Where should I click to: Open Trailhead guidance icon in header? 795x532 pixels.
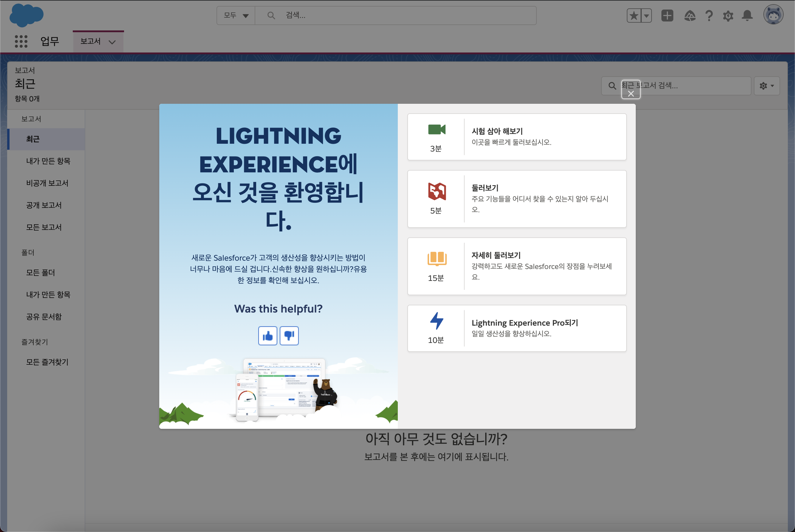[690, 16]
